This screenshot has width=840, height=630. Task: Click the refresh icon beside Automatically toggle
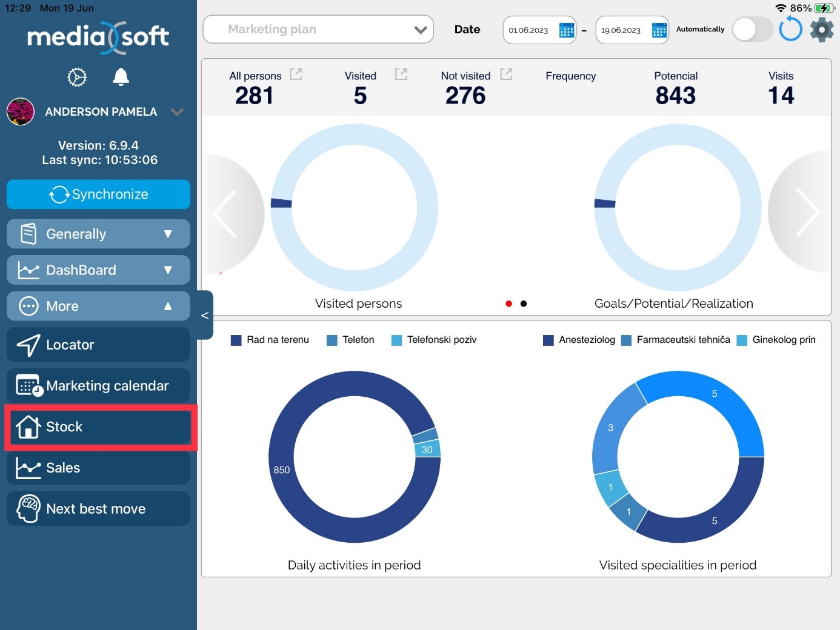point(790,29)
